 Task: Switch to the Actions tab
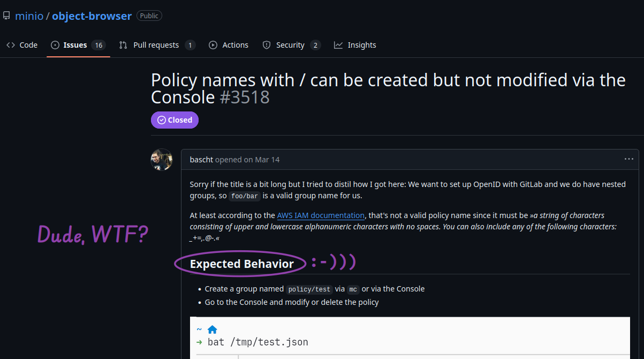pyautogui.click(x=229, y=45)
